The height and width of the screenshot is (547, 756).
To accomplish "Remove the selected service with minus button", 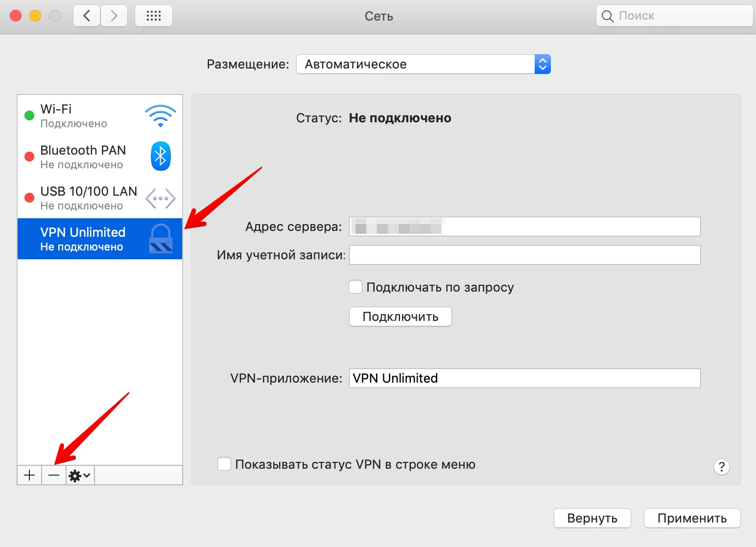I will coord(54,475).
